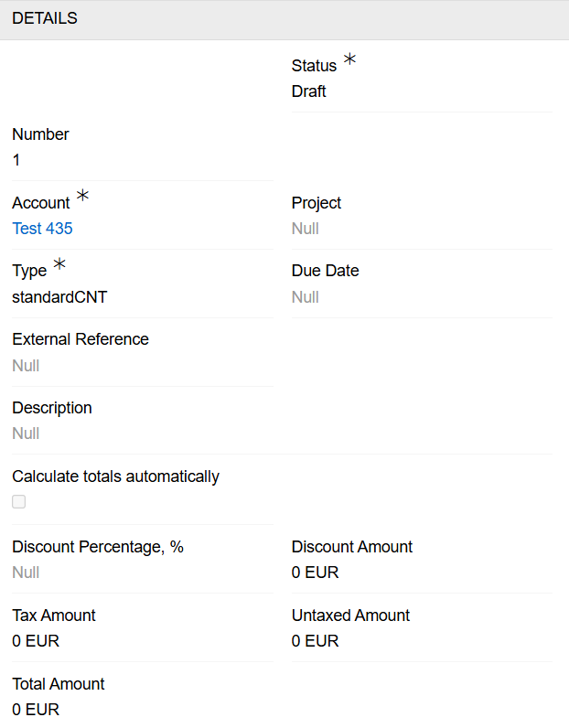Click the DETAILS panel header
The height and width of the screenshot is (728, 569).
click(x=45, y=18)
